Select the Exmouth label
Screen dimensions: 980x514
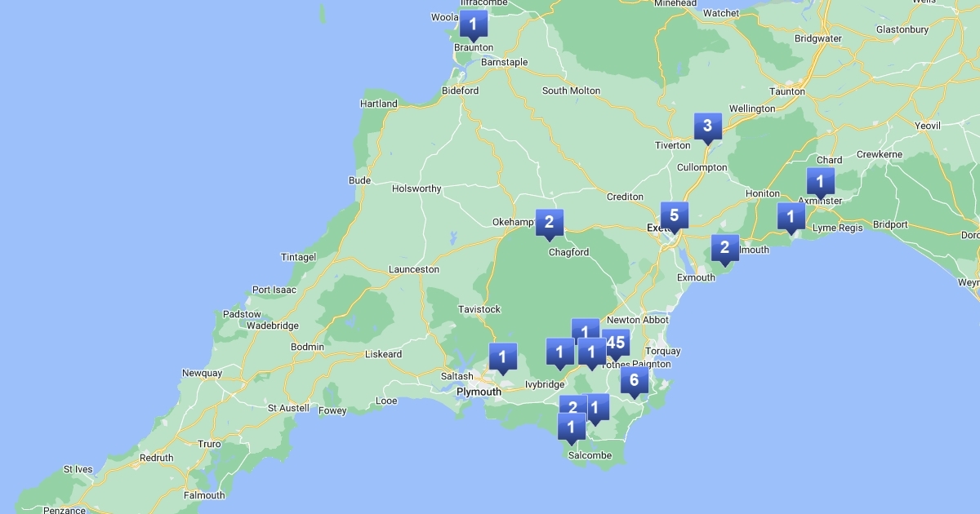point(696,277)
